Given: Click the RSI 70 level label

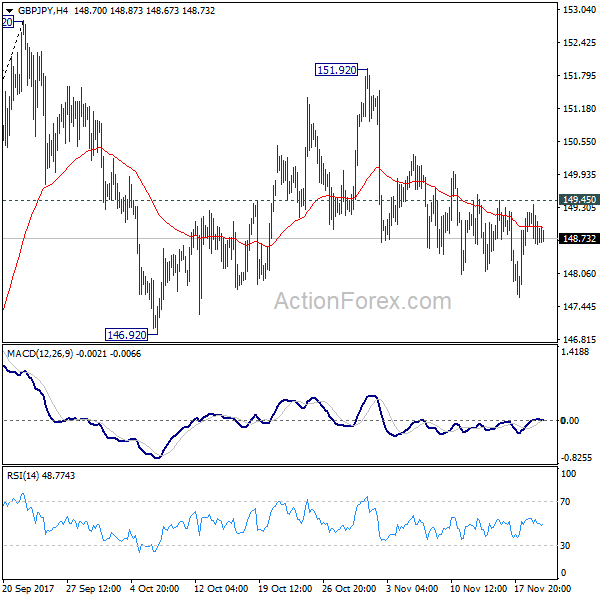Looking at the screenshot, I should (565, 502).
